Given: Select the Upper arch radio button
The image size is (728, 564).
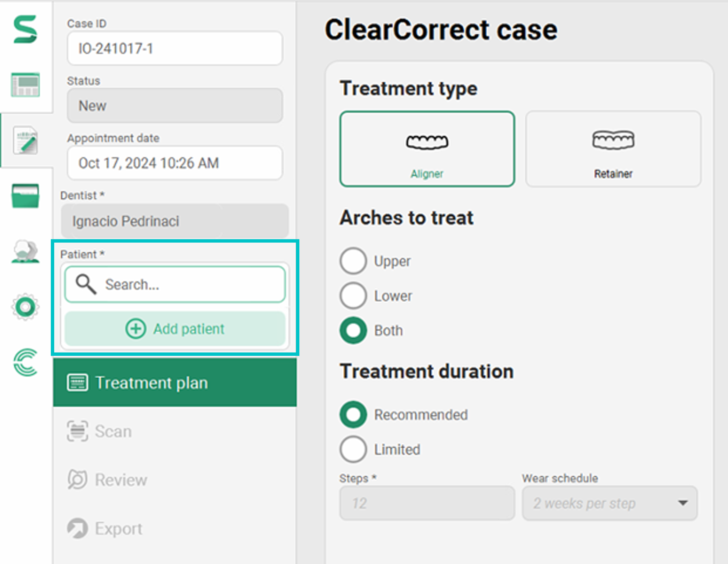Looking at the screenshot, I should [353, 261].
